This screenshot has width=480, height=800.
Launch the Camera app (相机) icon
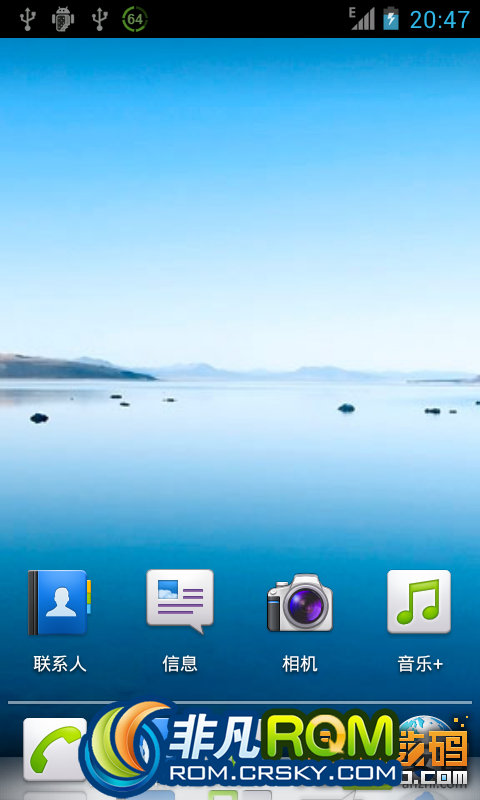click(x=300, y=603)
